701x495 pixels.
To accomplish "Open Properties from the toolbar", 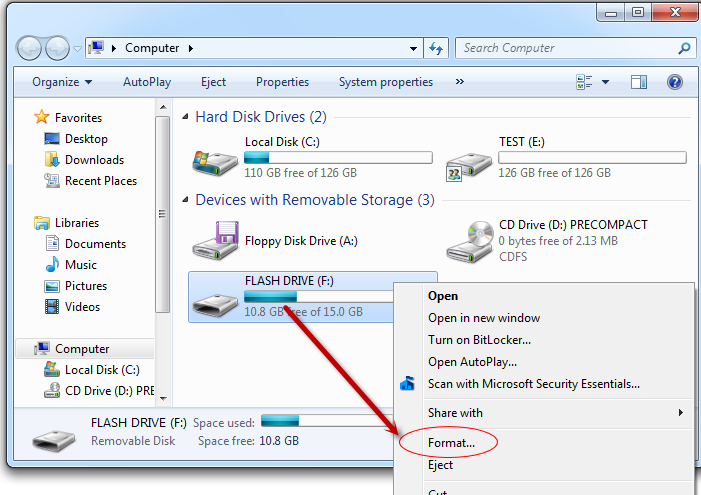I will pos(282,82).
